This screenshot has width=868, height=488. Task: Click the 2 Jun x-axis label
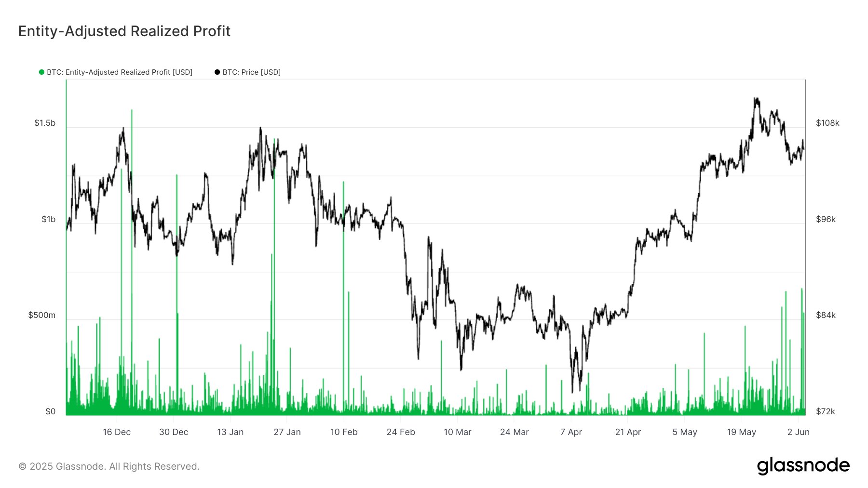pos(798,432)
